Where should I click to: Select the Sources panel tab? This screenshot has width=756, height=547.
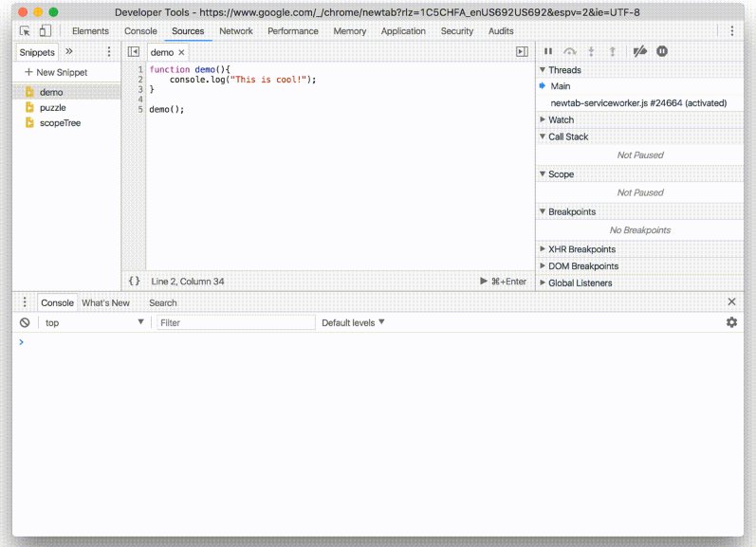pos(188,31)
